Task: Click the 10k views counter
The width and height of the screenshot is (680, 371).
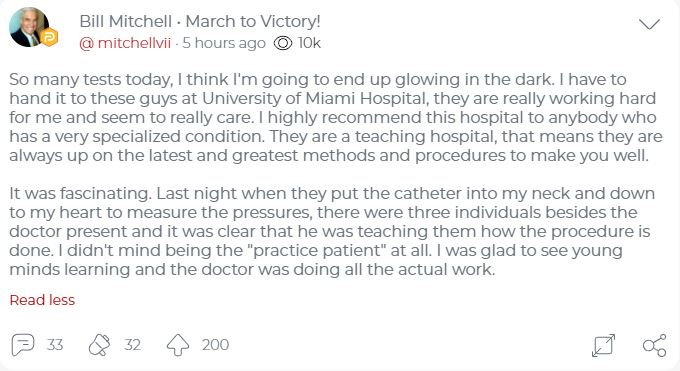Action: point(309,43)
